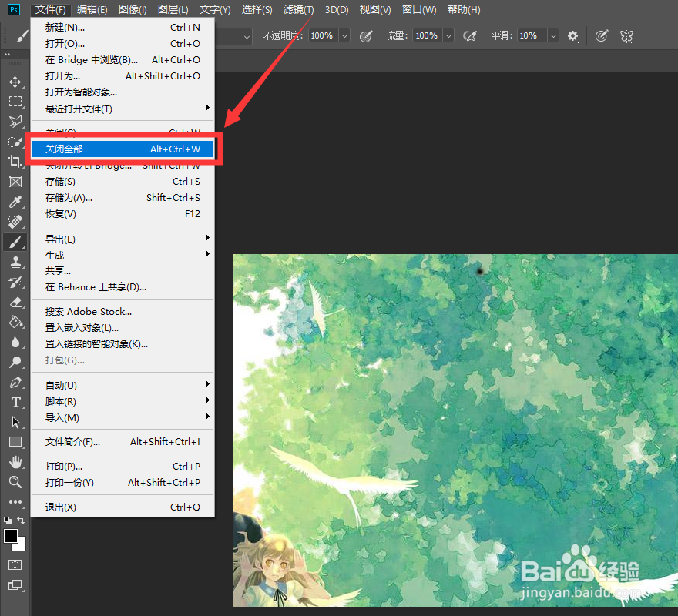Choose Save As Shift+Ctrl+S entry
The image size is (678, 616).
pos(123,198)
